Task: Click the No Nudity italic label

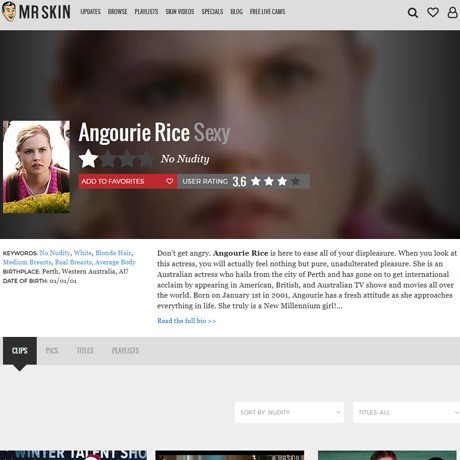Action: (x=185, y=159)
